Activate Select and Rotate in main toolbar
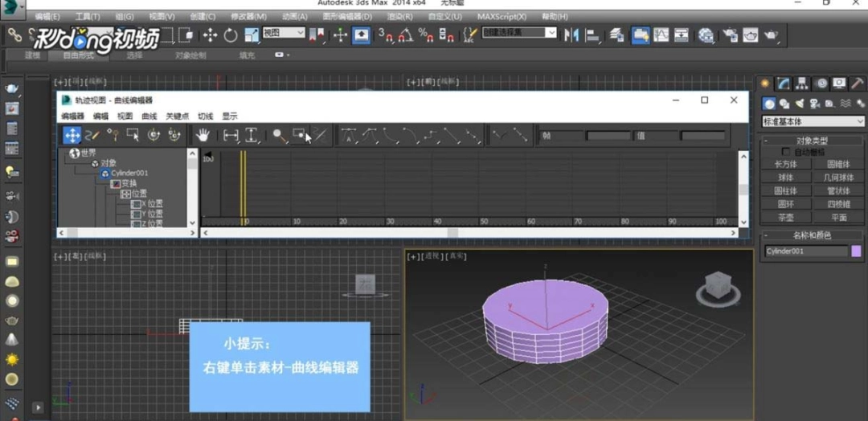This screenshot has width=868, height=421. pos(231,35)
